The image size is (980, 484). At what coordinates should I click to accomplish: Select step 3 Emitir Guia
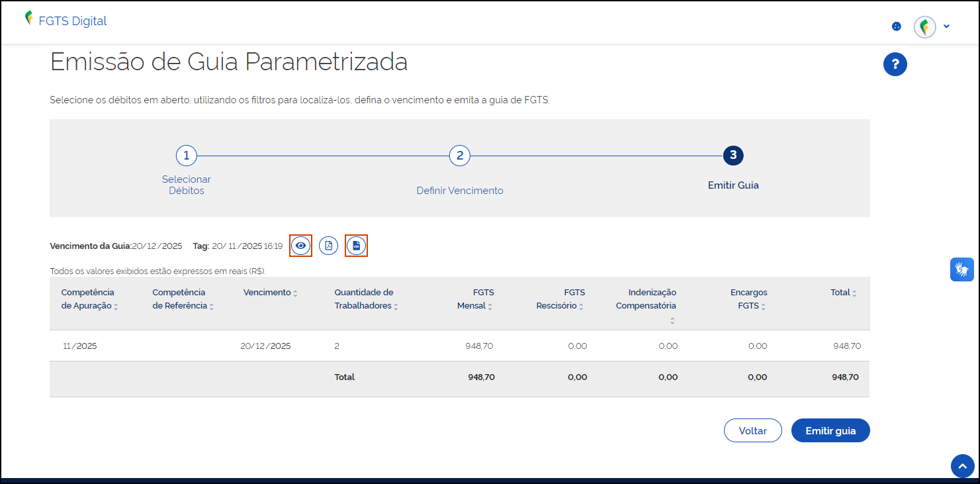point(733,156)
